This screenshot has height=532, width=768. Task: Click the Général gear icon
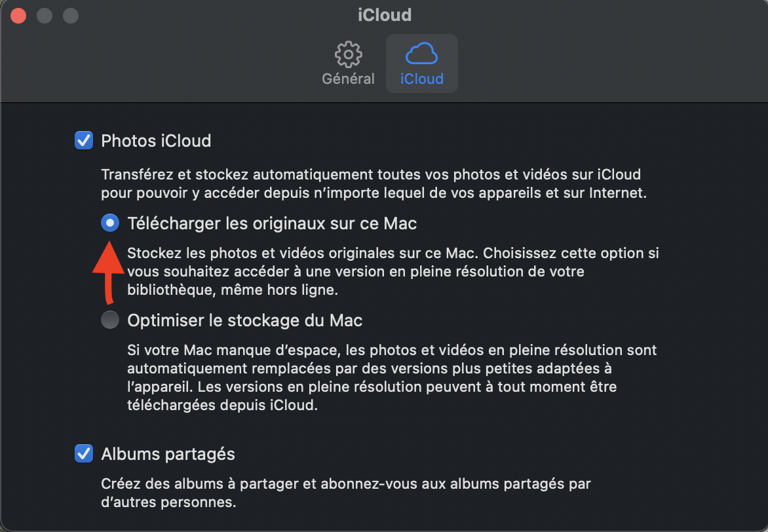(348, 54)
